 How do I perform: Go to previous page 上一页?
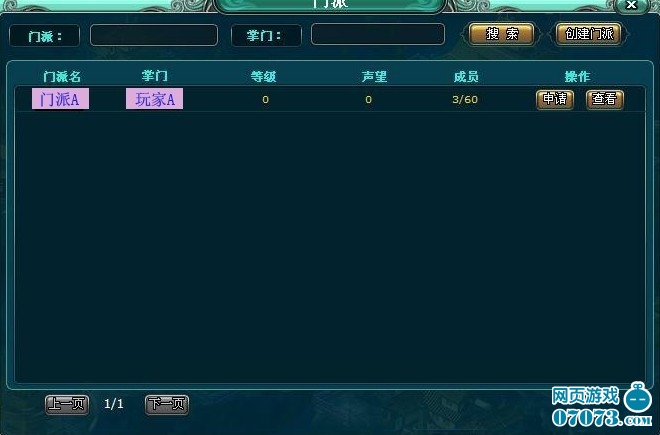pos(67,405)
